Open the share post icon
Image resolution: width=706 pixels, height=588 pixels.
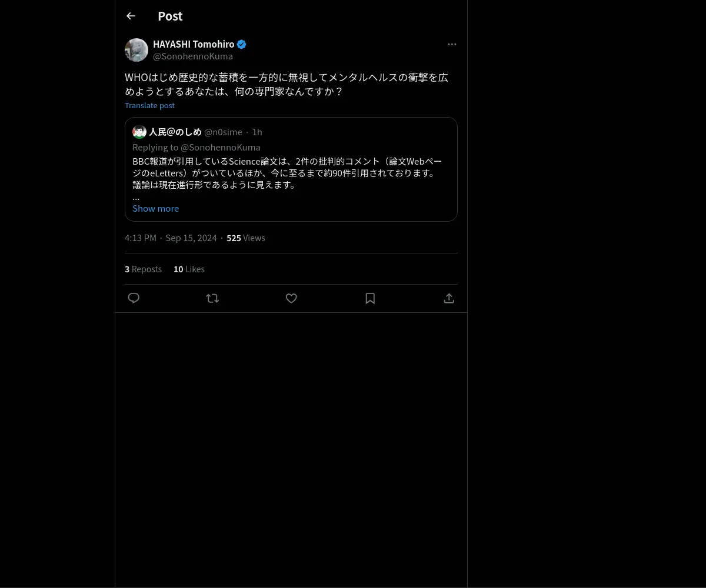[449, 298]
